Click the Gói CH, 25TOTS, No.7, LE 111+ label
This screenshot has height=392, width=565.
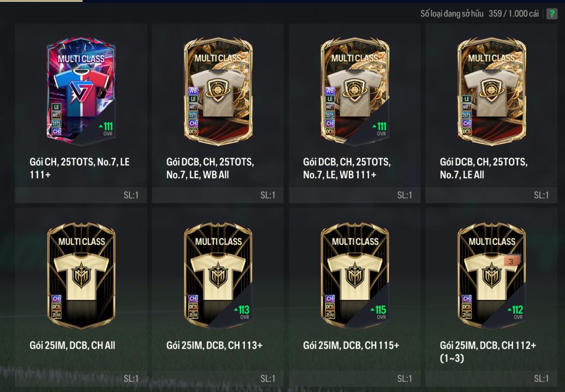tap(80, 168)
